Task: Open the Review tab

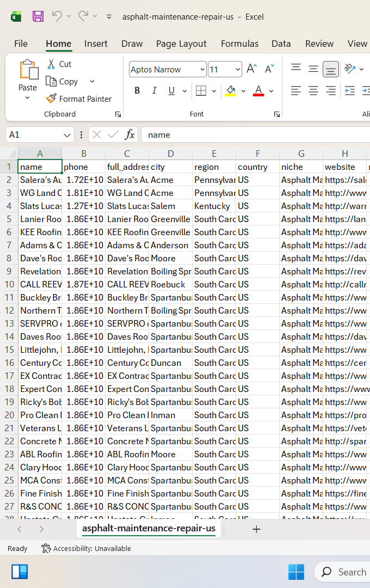Action: [x=319, y=44]
